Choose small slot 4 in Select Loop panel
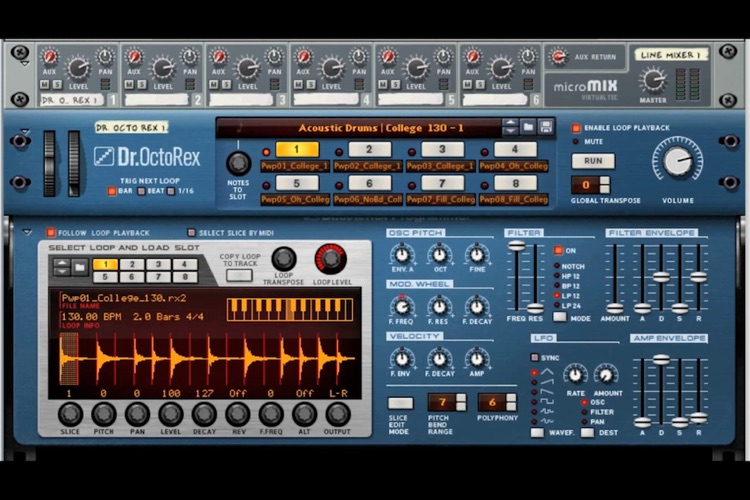 (x=184, y=264)
